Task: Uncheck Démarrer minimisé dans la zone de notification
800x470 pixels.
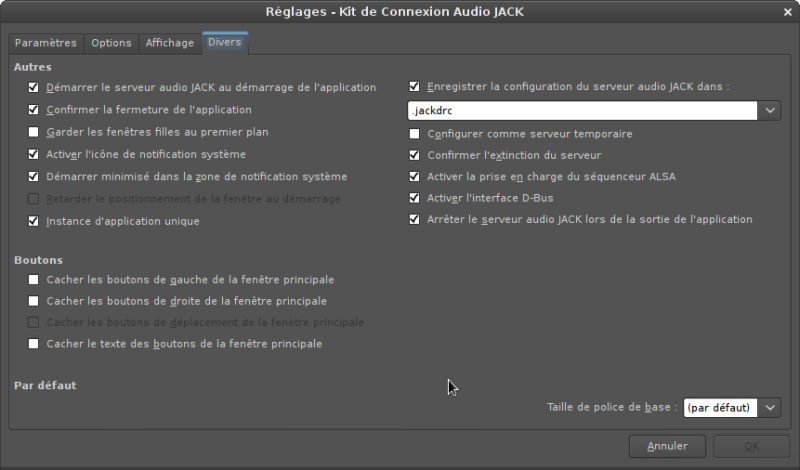Action: click(x=33, y=177)
